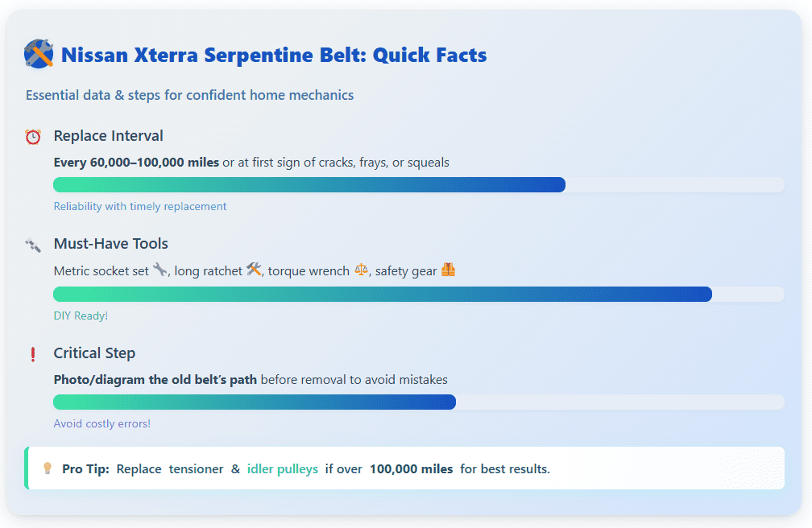812x528 pixels.
Task: Click the Avoid costly errors! caption
Action: (102, 423)
